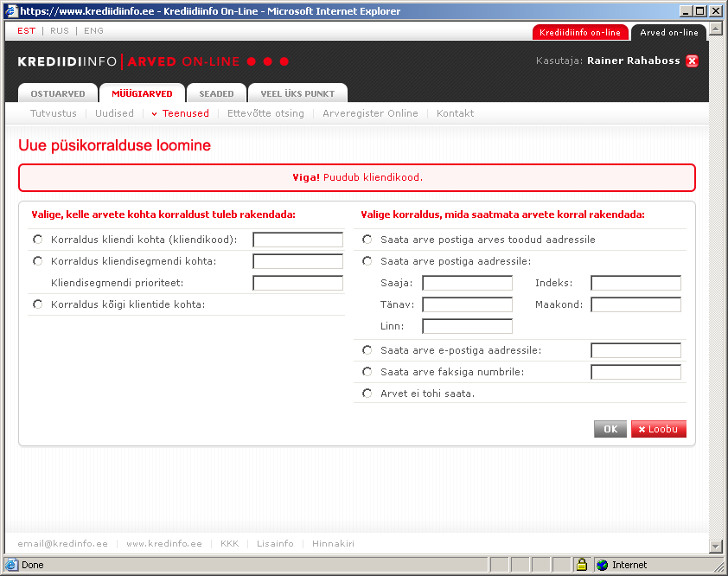Choose 'Saata arve postiga aadressile' option

point(367,261)
